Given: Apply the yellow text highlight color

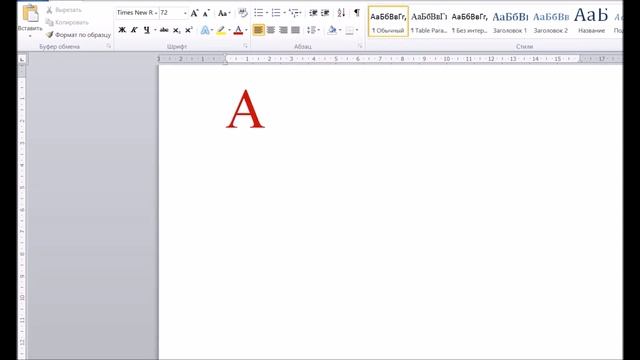Looking at the screenshot, I should click(x=221, y=30).
